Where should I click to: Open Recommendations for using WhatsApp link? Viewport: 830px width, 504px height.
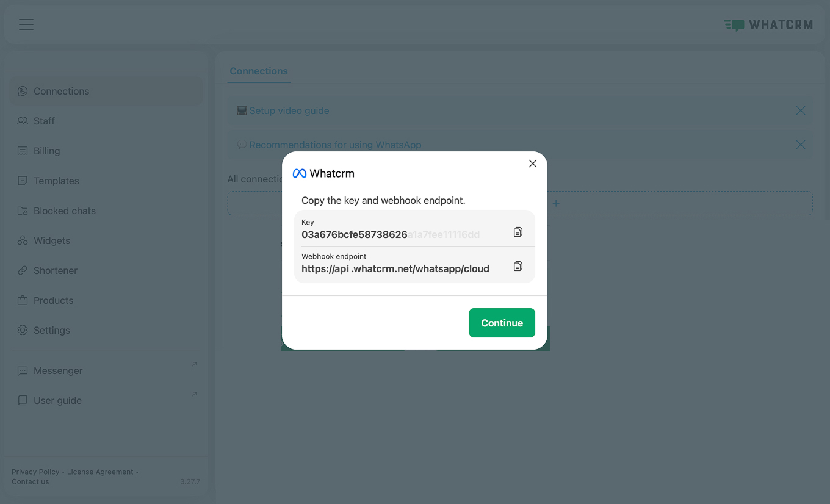tap(335, 145)
